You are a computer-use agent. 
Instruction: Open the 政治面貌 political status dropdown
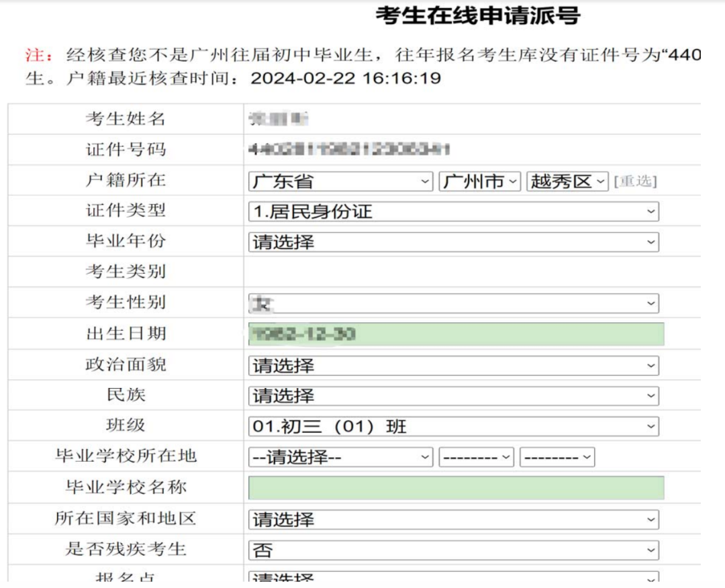coord(450,364)
